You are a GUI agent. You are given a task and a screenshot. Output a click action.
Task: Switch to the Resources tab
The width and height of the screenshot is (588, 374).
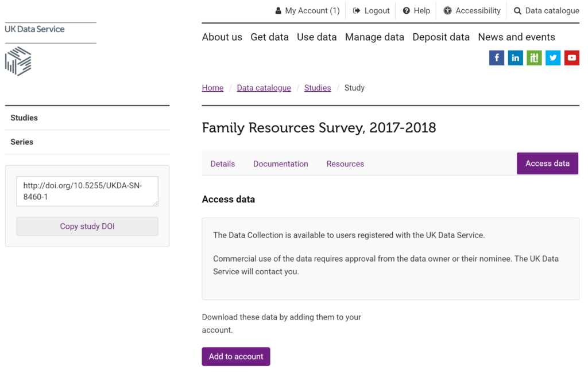pos(345,163)
